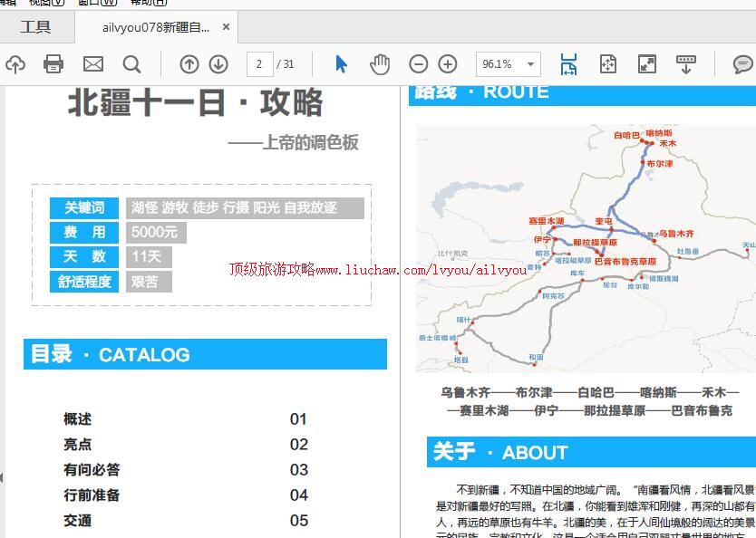Go to previous page with up arrow
This screenshot has width=756, height=538.
pos(189,64)
